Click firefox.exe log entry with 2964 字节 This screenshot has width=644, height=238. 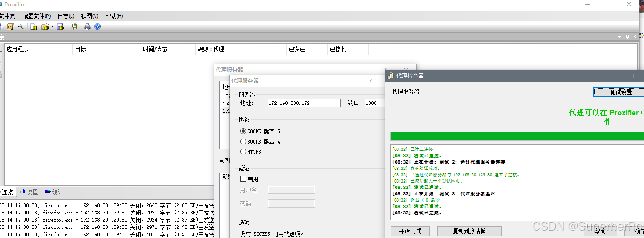click(x=107, y=220)
